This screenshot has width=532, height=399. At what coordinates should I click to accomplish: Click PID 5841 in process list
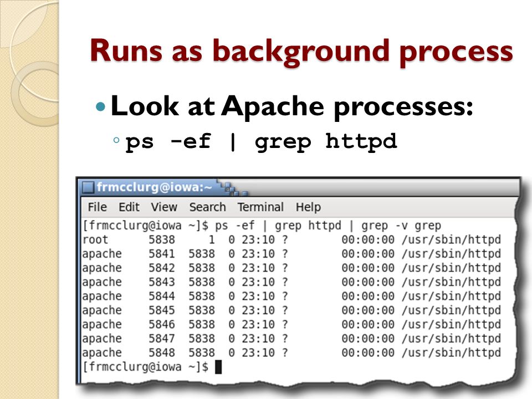point(162,254)
